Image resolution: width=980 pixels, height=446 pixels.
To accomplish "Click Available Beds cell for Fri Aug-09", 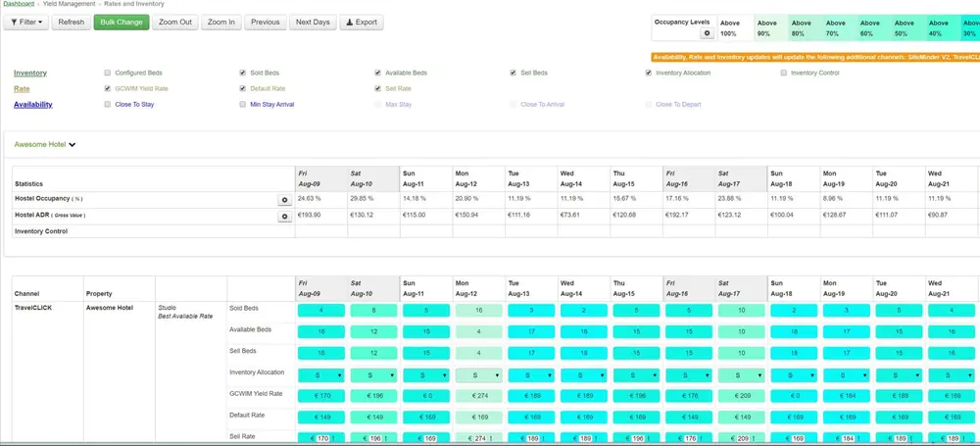I will tap(321, 331).
